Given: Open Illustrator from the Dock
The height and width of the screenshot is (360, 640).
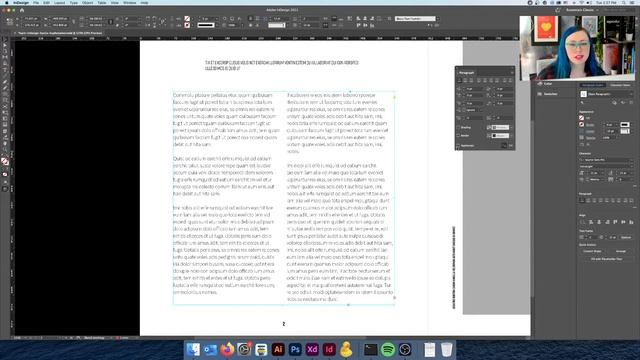Looking at the screenshot, I should pyautogui.click(x=278, y=349).
